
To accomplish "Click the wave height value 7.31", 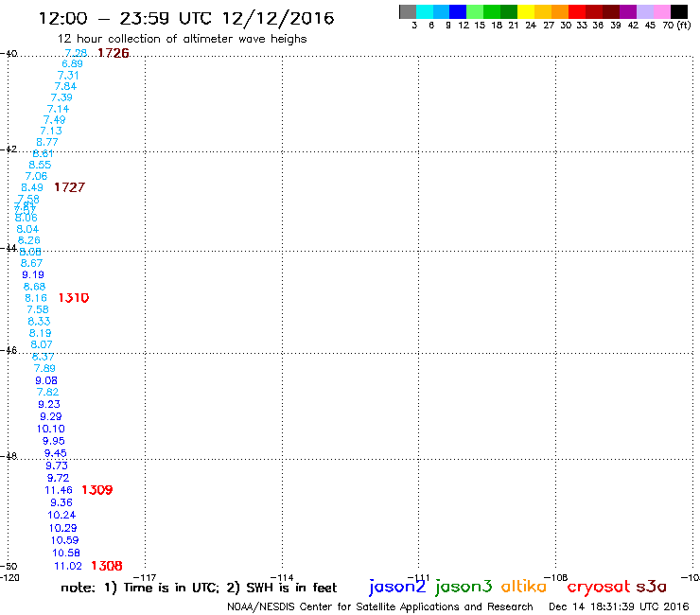I will [x=68, y=76].
